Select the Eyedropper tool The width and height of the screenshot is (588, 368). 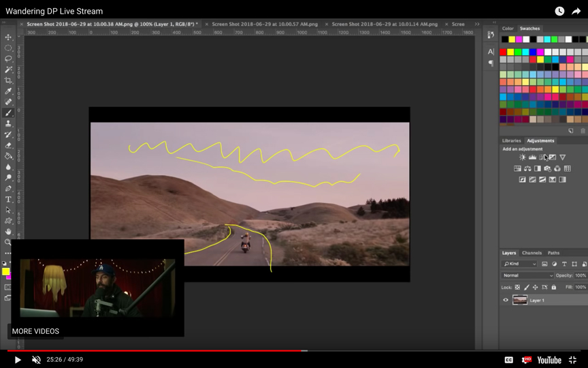(x=8, y=91)
